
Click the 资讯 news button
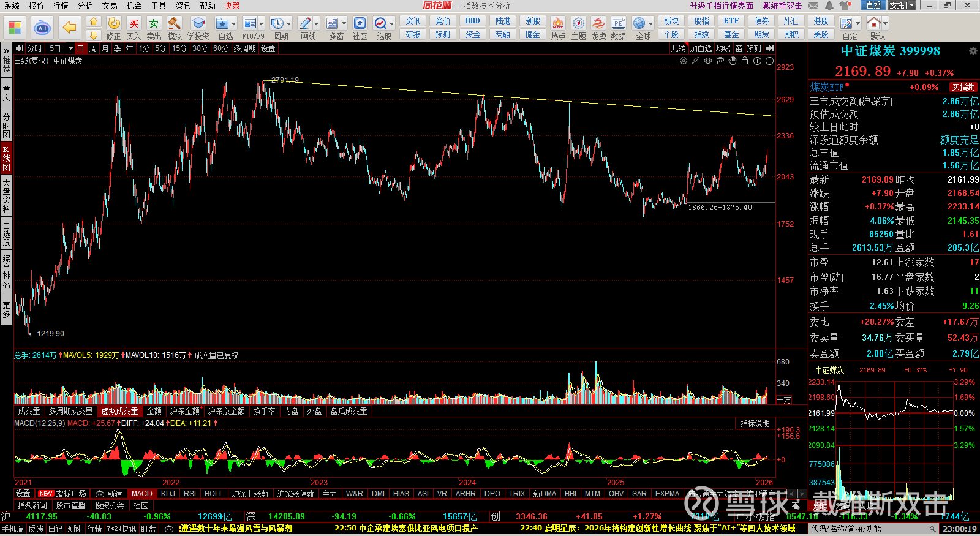(413, 21)
